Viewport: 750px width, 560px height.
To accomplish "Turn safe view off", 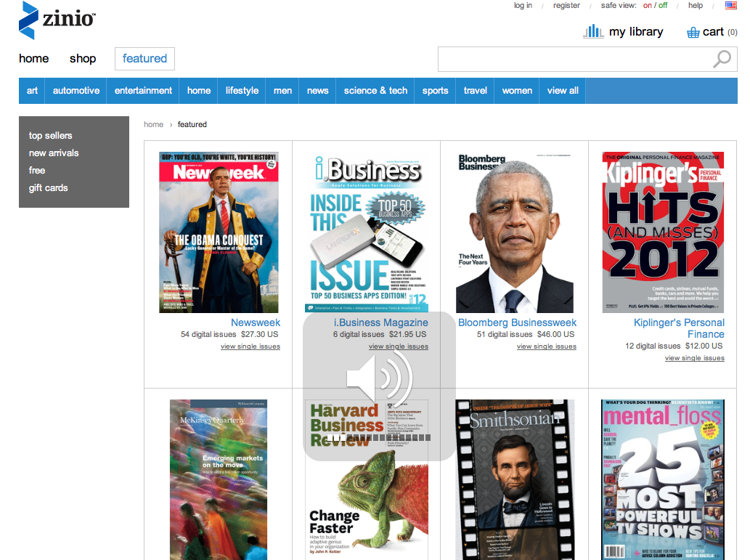I will pyautogui.click(x=663, y=5).
